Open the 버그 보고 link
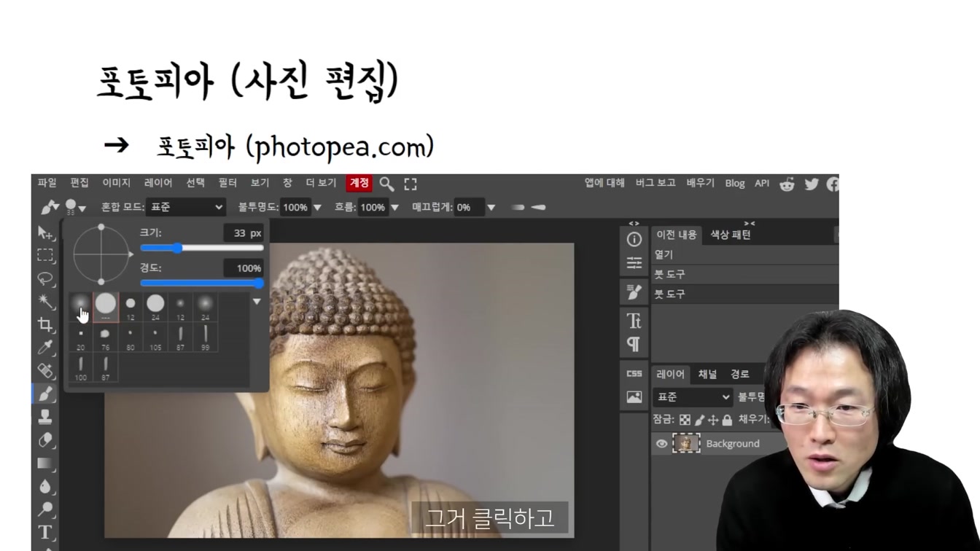Image resolution: width=980 pixels, height=551 pixels. [x=656, y=183]
